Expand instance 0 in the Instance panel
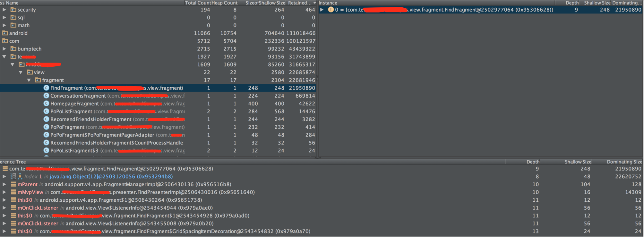The height and width of the screenshot is (237, 644). click(x=322, y=10)
